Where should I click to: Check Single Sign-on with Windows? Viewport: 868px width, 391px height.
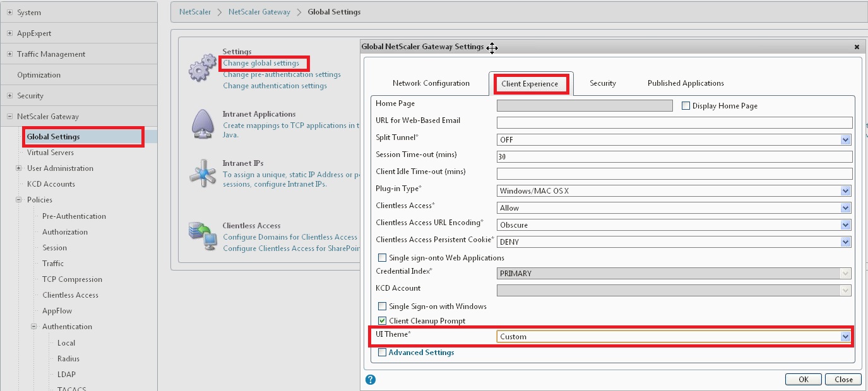382,306
